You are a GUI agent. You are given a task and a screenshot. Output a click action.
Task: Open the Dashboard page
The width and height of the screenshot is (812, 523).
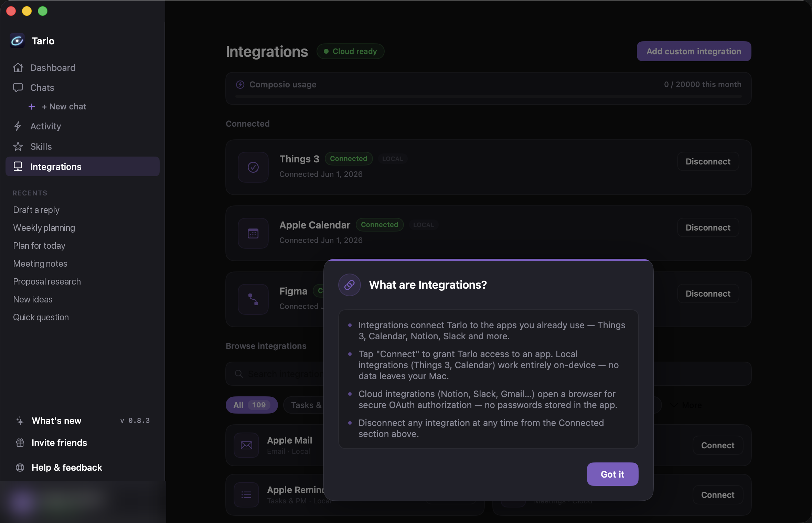point(83,68)
